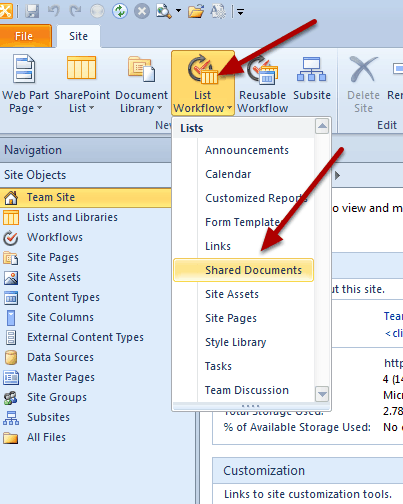Select Team Site in Site Objects
Screen dimensions: 403x504
85,197
